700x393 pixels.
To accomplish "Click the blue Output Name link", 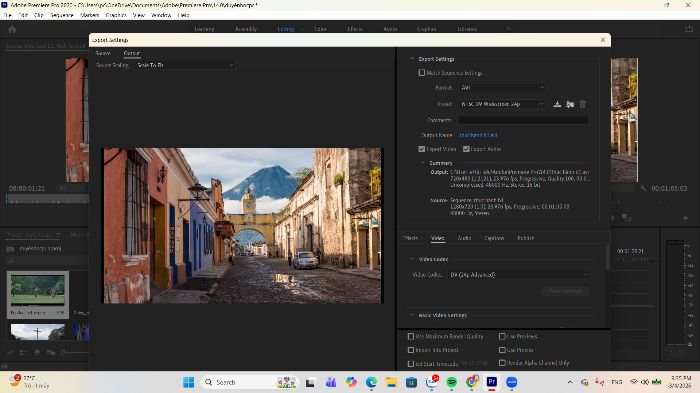I will click(478, 135).
